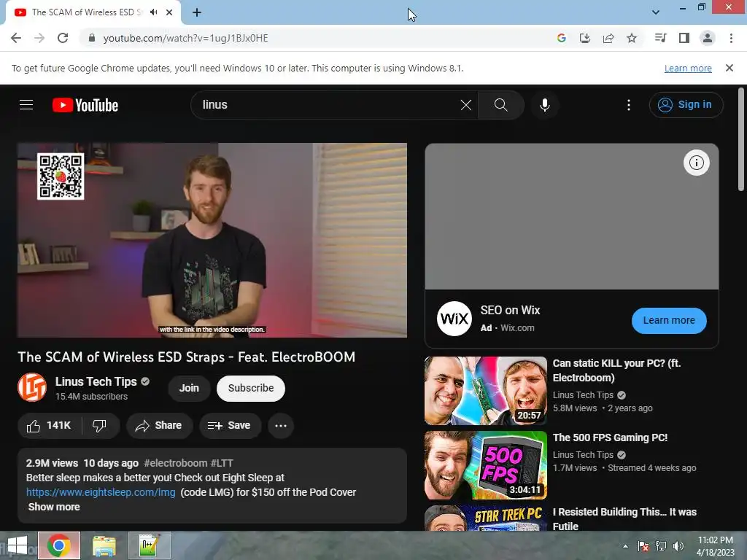747x560 pixels.
Task: Open Chrome's three-dot menu
Action: pyautogui.click(x=731, y=38)
